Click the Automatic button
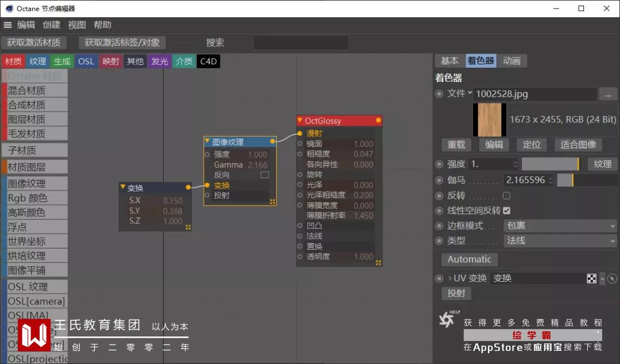Viewport: 620px width, 364px height. click(x=470, y=260)
